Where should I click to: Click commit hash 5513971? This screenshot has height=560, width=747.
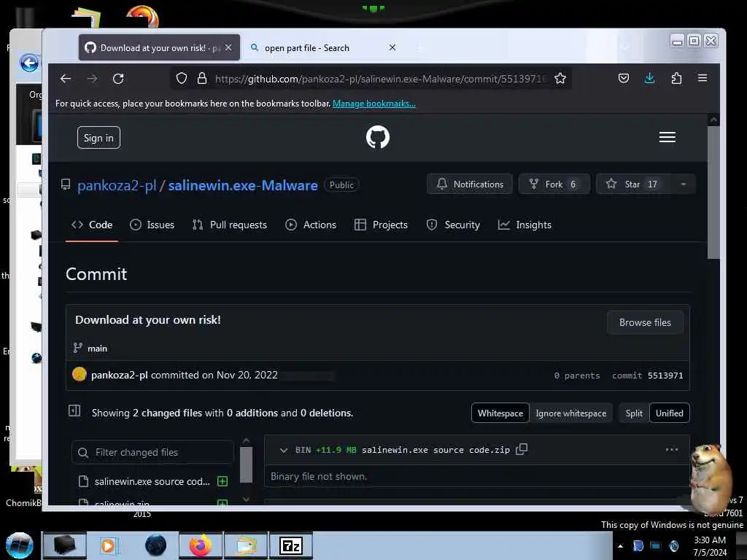[665, 376]
